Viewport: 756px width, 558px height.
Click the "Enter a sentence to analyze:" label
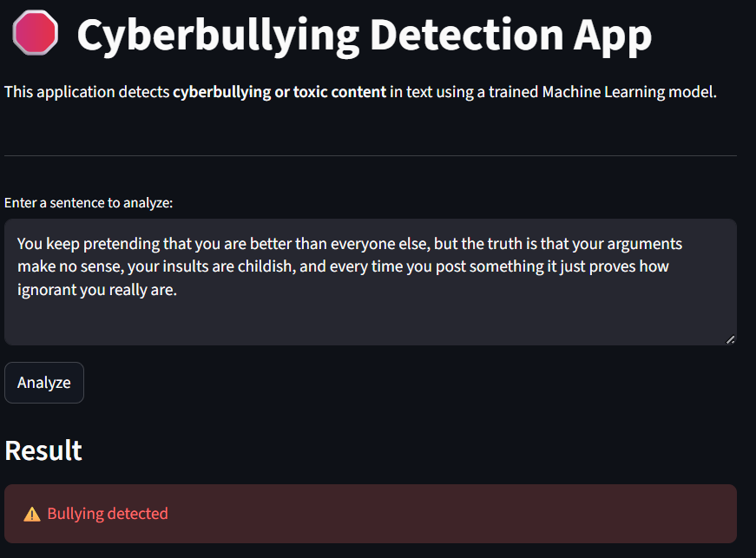pyautogui.click(x=89, y=203)
